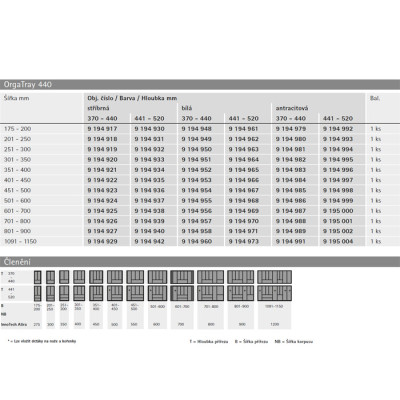Select width row label 401 - 450
Image resolution: width=400 pixels, height=400 pixels.
pyautogui.click(x=17, y=180)
